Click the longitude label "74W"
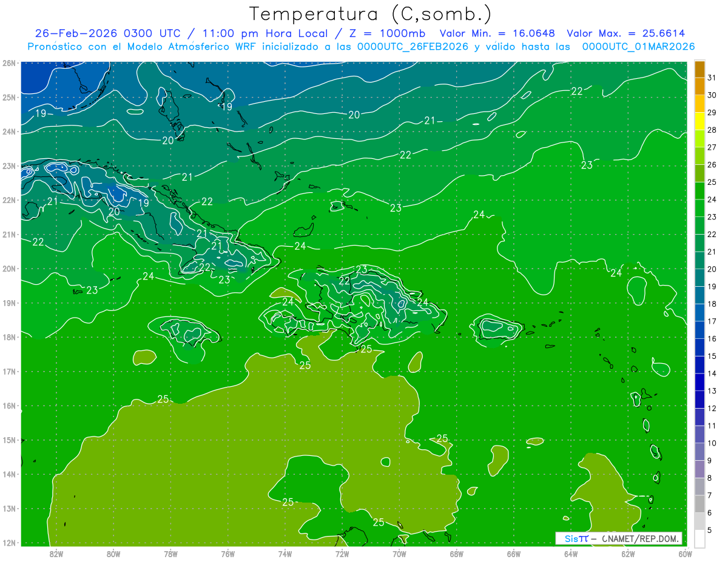This screenshot has height=562, width=728. click(285, 554)
